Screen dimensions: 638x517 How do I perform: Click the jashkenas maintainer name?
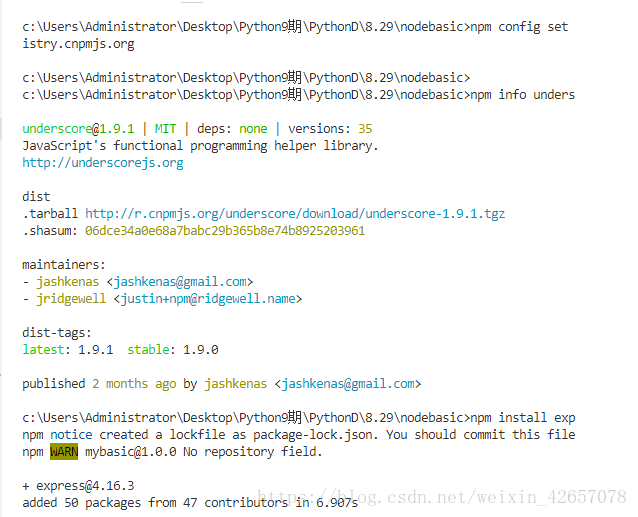[68, 281]
